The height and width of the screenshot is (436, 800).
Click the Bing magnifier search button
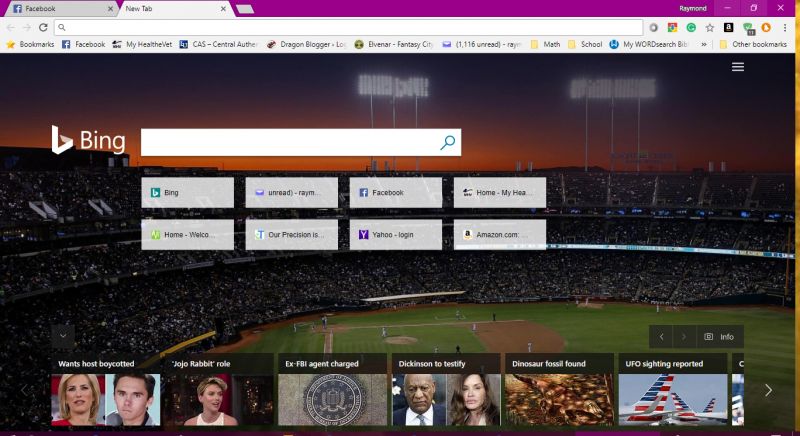click(447, 142)
